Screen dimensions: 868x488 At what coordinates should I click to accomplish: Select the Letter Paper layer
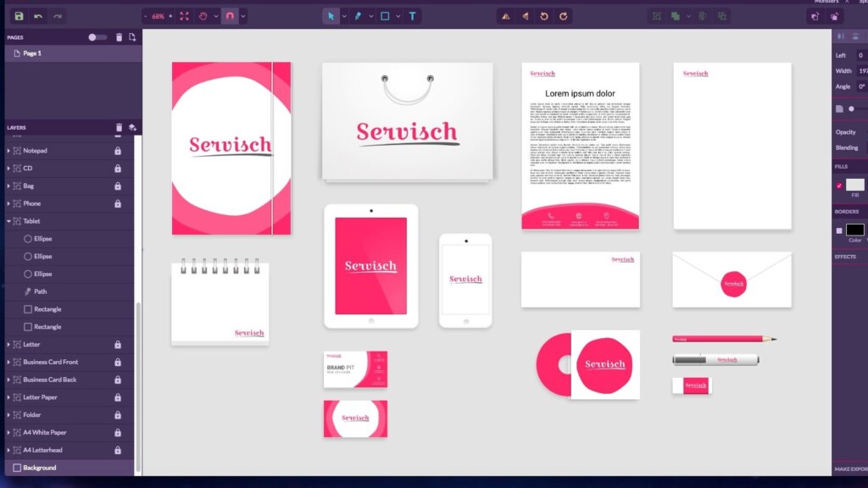click(x=70, y=397)
